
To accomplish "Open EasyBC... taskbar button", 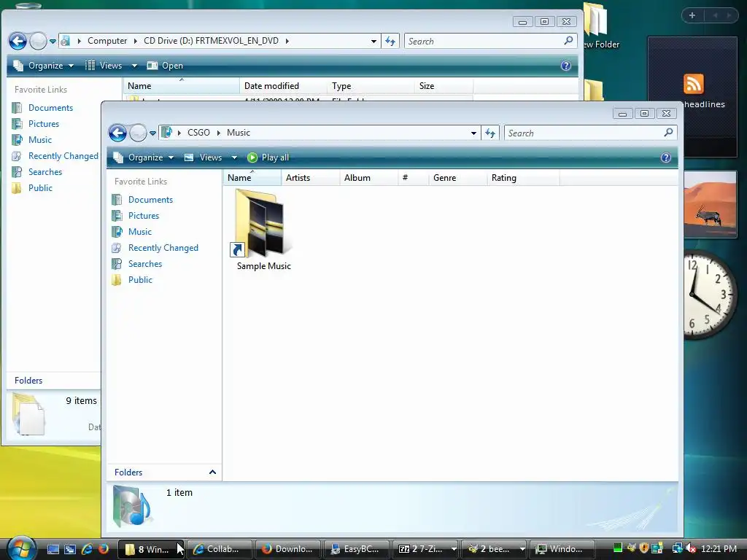I will pyautogui.click(x=356, y=549).
